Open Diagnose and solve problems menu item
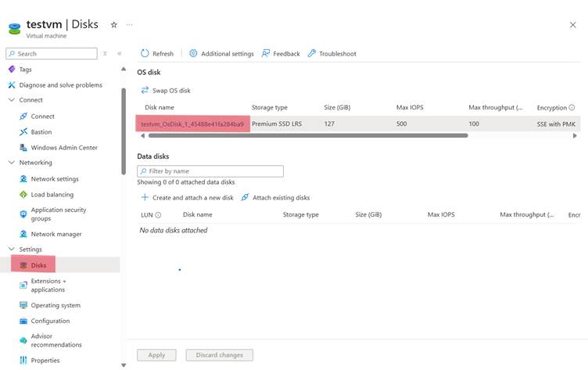This screenshot has width=588, height=370. click(60, 84)
